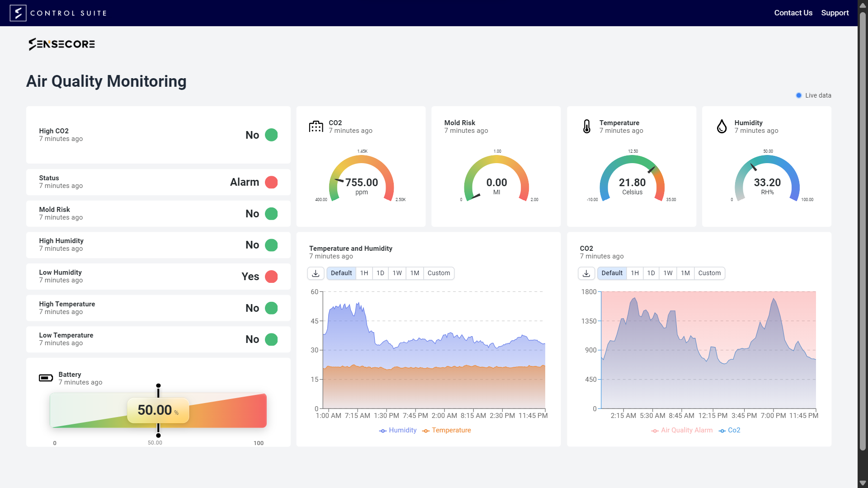Select 1W range on CO2 chart
The width and height of the screenshot is (868, 488).
point(668,273)
